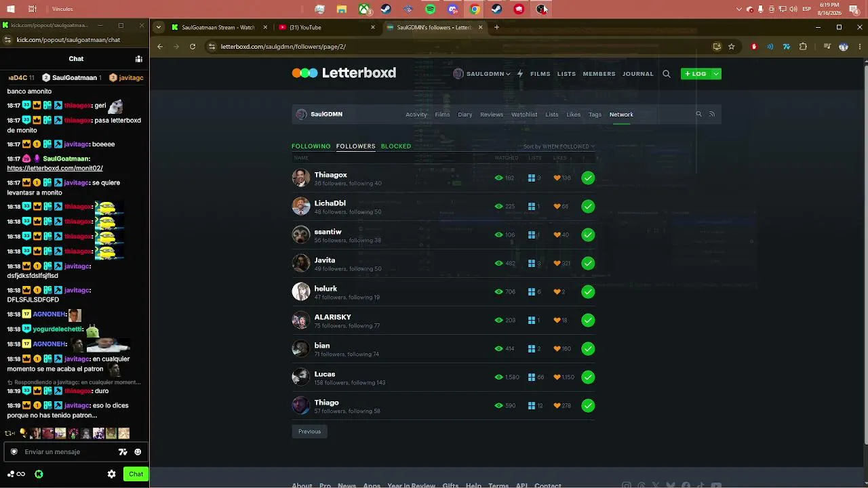Open ALARISKY's profile name link
Image resolution: width=868 pixels, height=488 pixels.
[x=333, y=317]
